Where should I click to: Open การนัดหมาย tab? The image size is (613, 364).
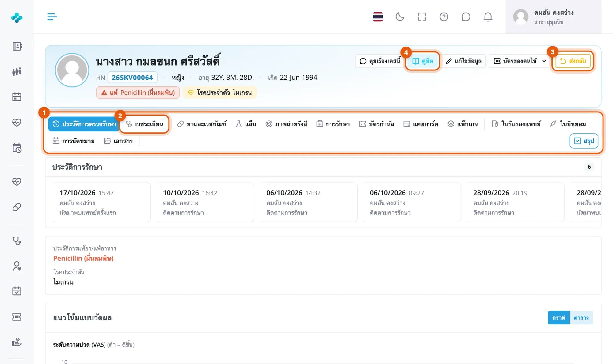[74, 141]
